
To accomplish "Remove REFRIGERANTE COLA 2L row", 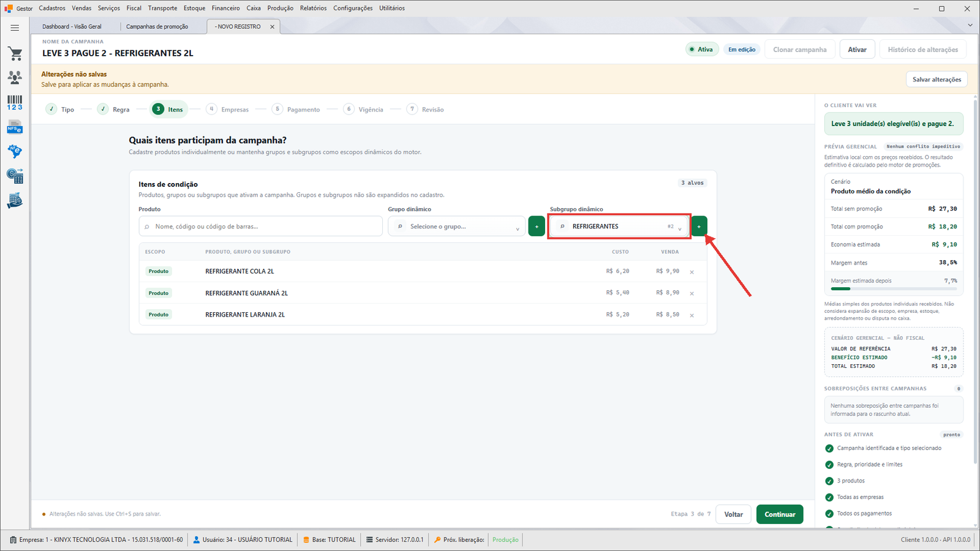I will pyautogui.click(x=692, y=272).
